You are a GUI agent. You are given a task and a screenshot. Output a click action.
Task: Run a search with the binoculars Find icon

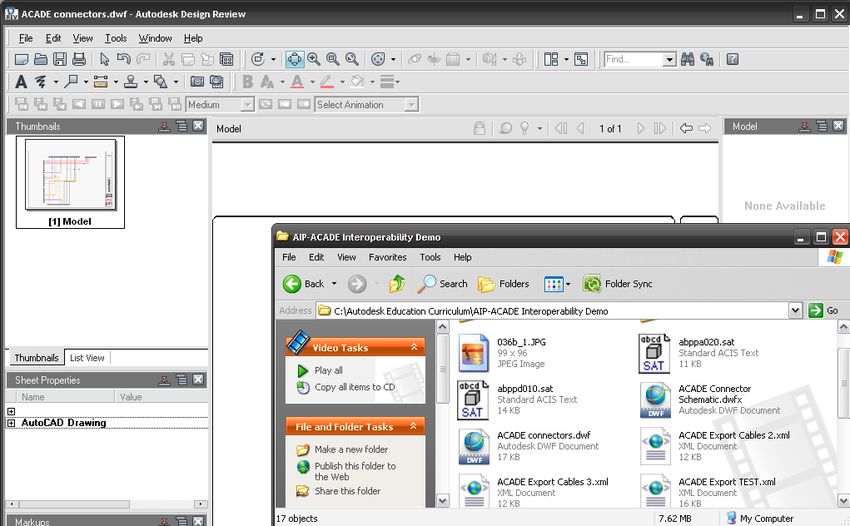coord(687,59)
